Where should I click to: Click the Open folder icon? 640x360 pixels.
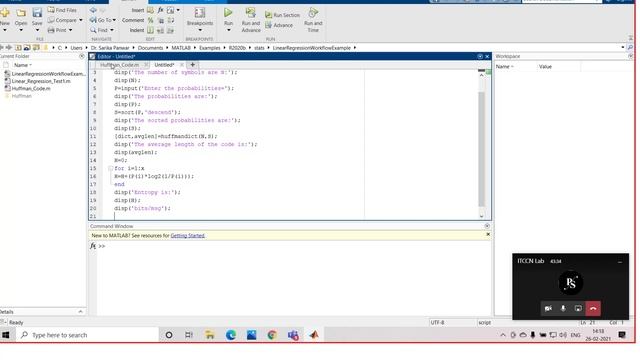point(21,13)
